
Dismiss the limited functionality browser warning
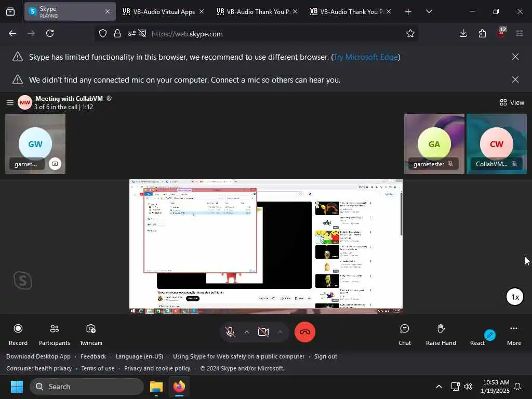(515, 57)
